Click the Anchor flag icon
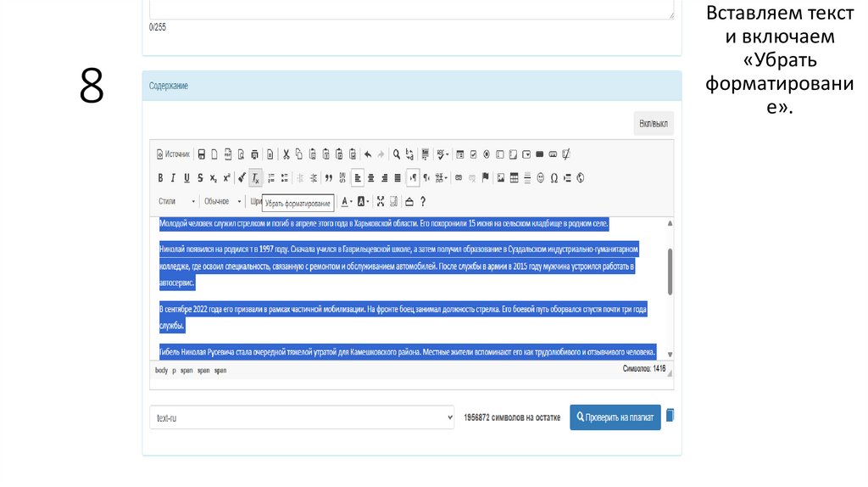This screenshot has width=868, height=487. tap(486, 178)
